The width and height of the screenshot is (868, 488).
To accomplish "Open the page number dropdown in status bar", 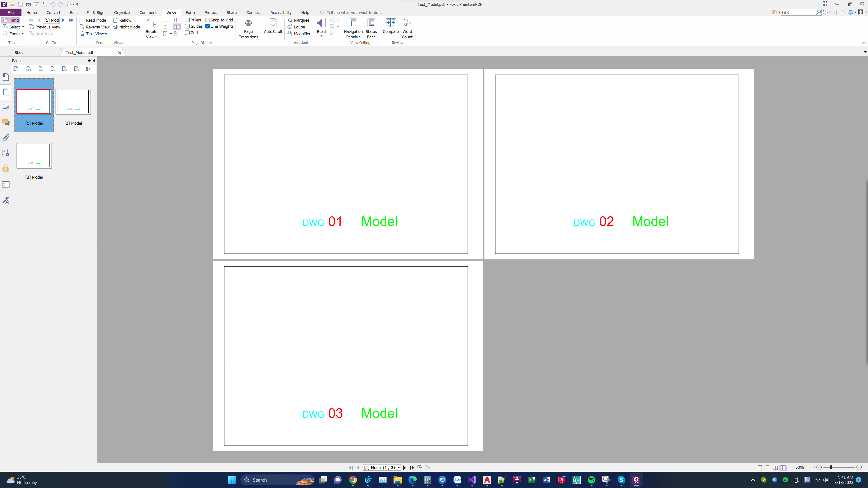I will click(x=399, y=467).
